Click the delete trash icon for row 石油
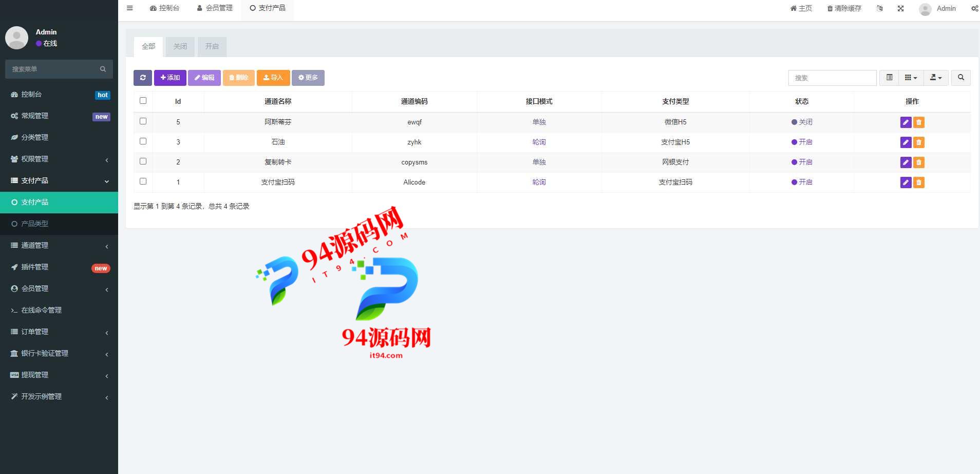980x474 pixels. pos(919,142)
